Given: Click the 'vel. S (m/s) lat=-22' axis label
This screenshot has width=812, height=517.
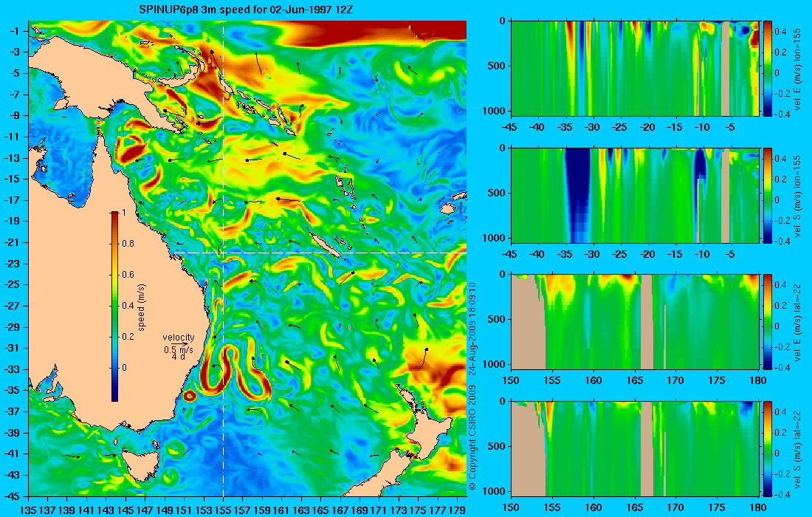Looking at the screenshot, I should [798, 449].
